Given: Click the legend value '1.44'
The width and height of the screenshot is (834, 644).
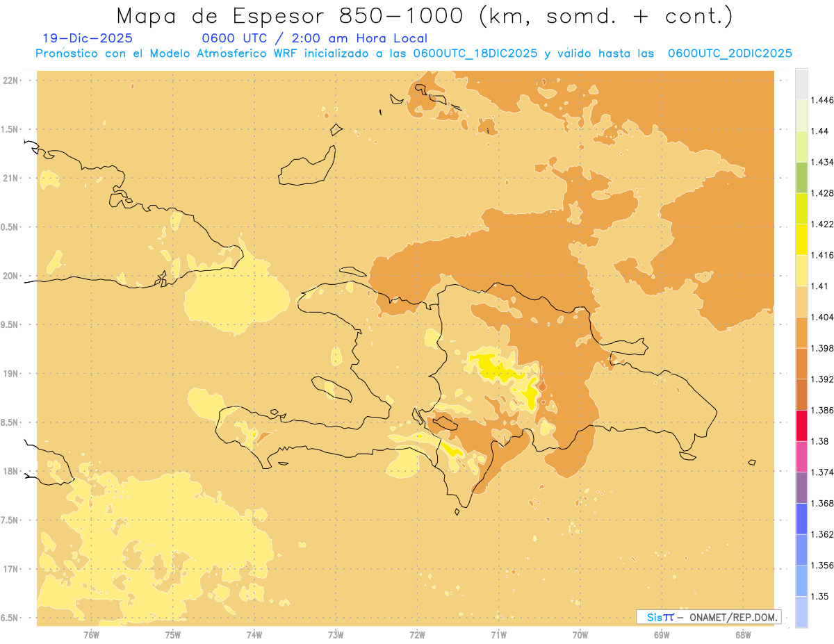Looking at the screenshot, I should 819,131.
